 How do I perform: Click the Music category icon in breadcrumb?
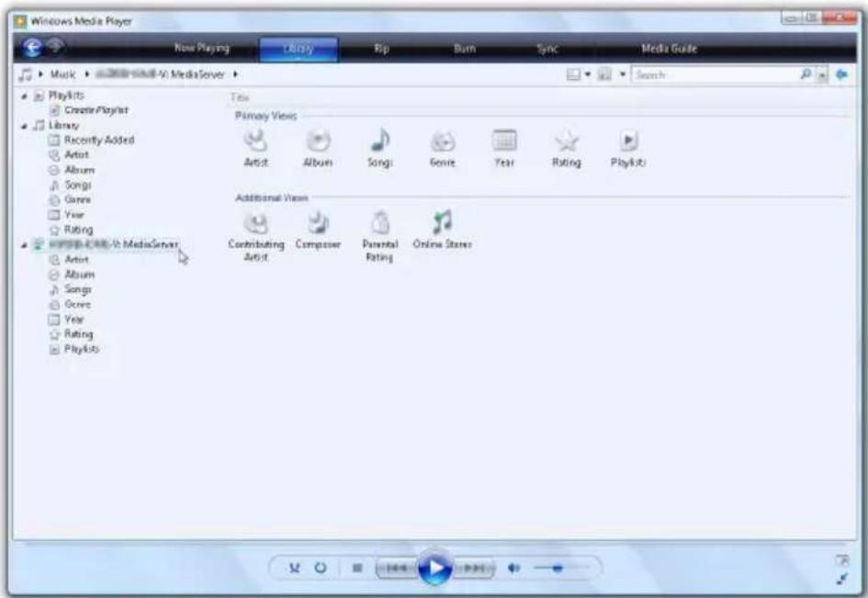(x=26, y=74)
